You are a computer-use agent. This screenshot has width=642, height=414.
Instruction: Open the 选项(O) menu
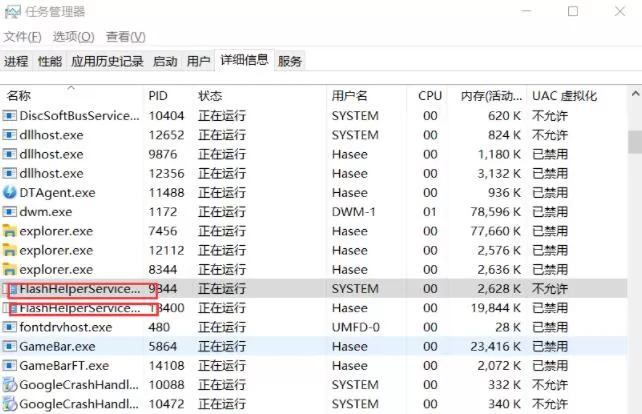tap(74, 37)
